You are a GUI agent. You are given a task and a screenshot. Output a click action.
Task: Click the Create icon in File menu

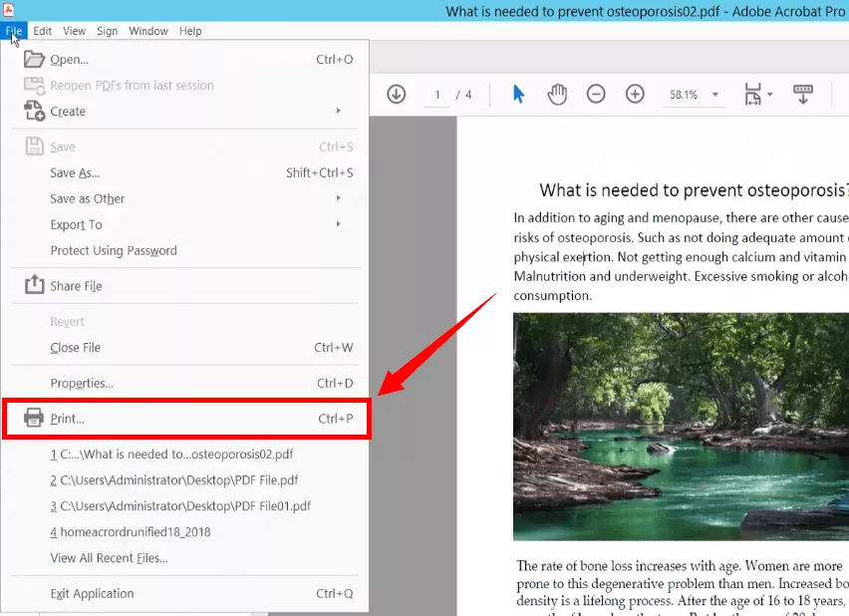pos(33,111)
